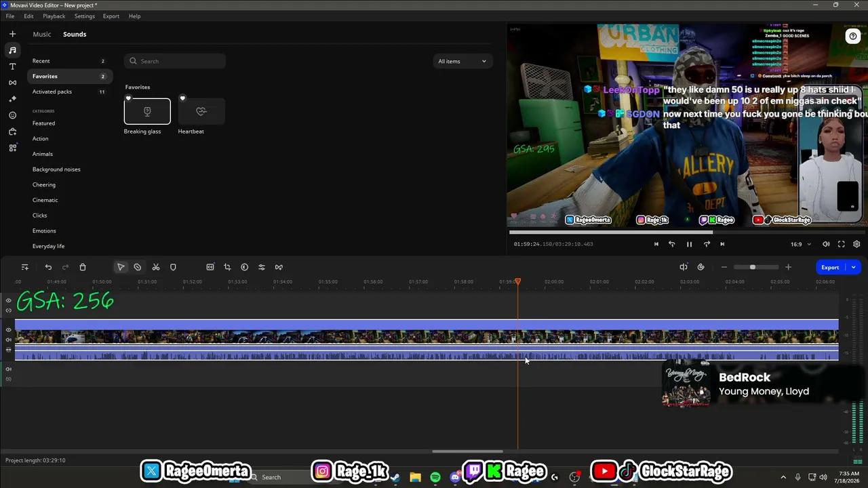Open the Transition wizard toolbar icon
The width and height of the screenshot is (868, 488).
[279, 267]
